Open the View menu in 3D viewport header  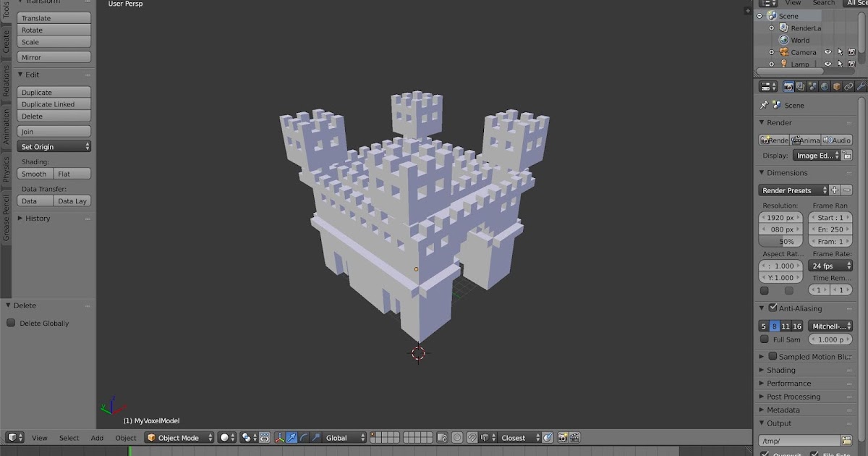click(x=40, y=438)
